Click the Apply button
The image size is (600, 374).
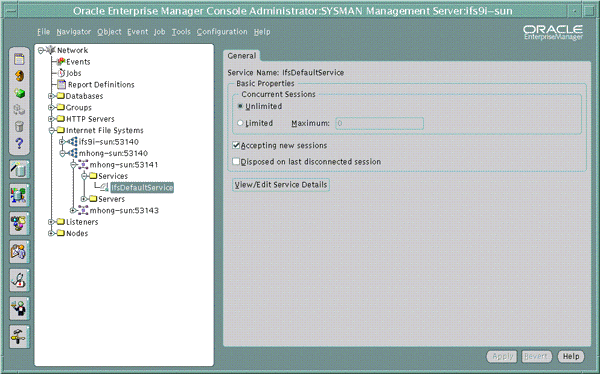point(502,356)
